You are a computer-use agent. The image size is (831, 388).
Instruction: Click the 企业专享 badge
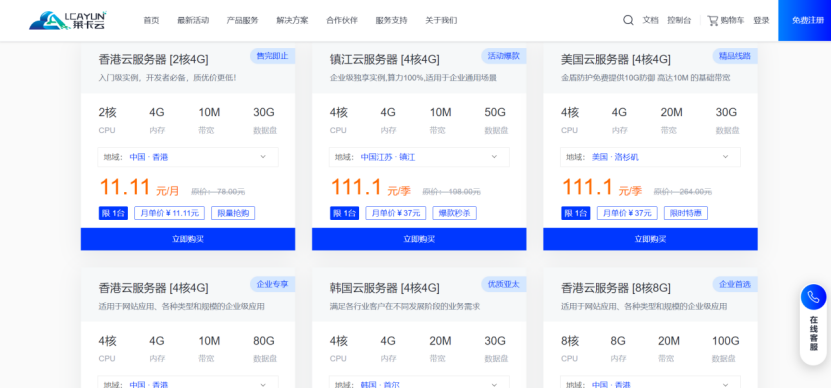tap(272, 284)
